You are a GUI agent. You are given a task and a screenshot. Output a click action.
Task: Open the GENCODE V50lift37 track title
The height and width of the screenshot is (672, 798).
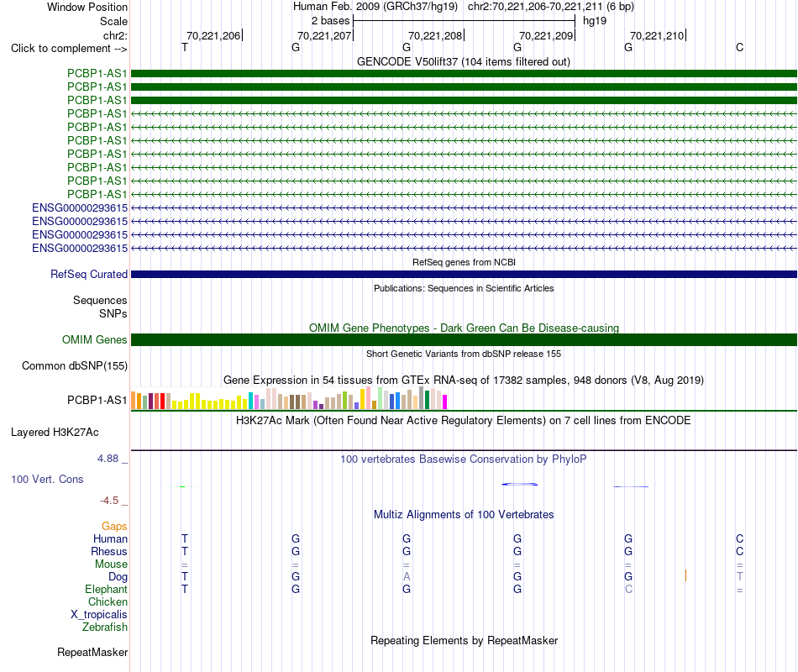tap(464, 61)
